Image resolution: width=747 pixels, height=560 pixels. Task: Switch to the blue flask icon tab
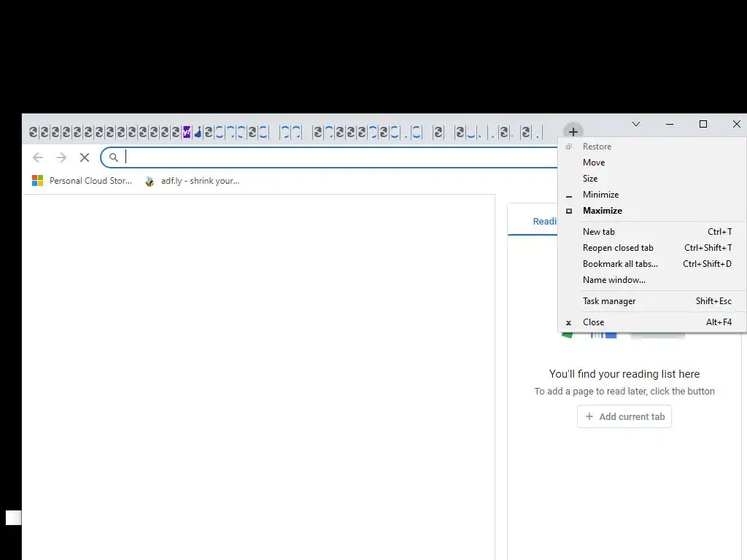point(198,132)
